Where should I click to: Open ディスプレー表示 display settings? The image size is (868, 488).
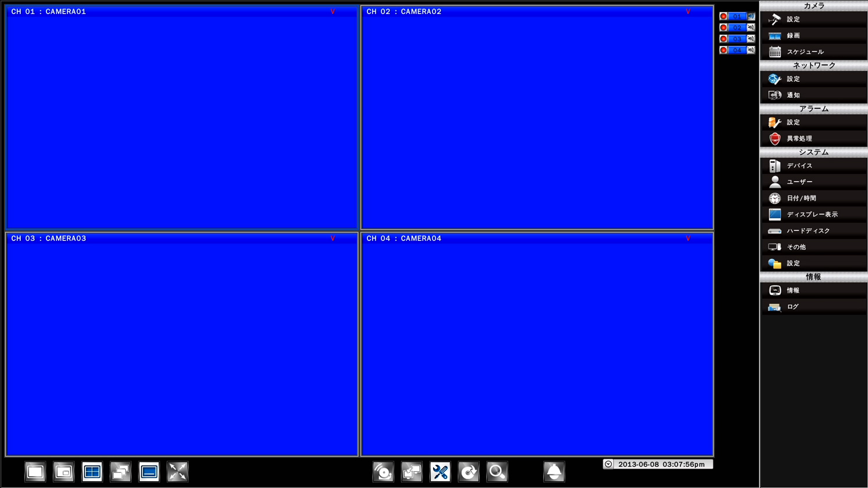point(813,215)
